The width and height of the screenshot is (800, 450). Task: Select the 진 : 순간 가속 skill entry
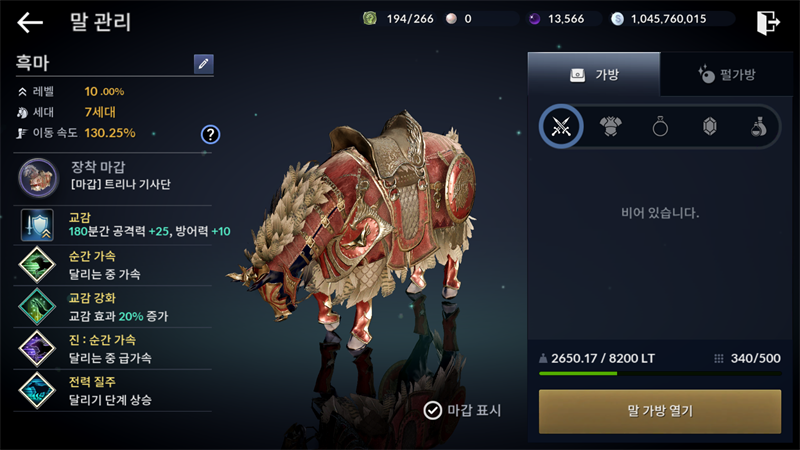coord(113,349)
